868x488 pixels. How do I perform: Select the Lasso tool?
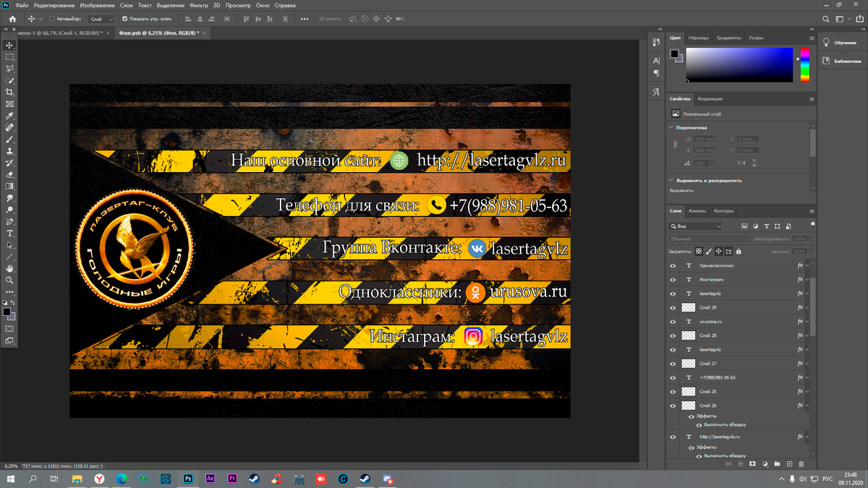[x=10, y=69]
